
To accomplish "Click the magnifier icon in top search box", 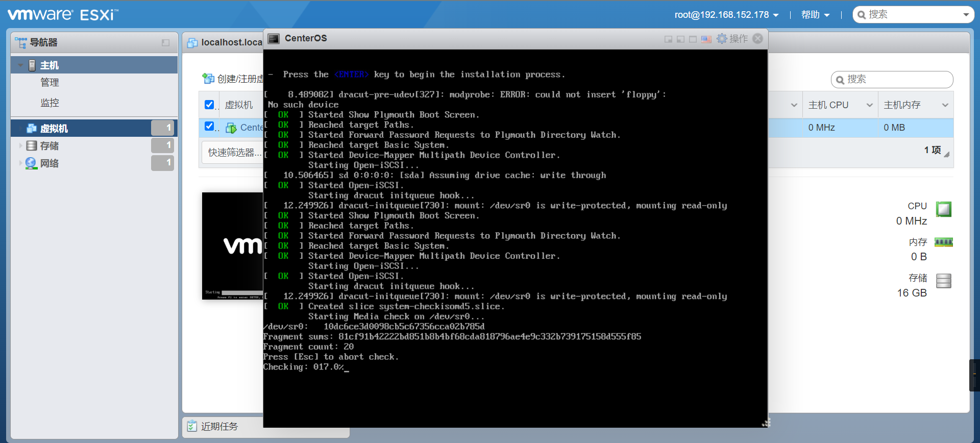I will pos(862,15).
